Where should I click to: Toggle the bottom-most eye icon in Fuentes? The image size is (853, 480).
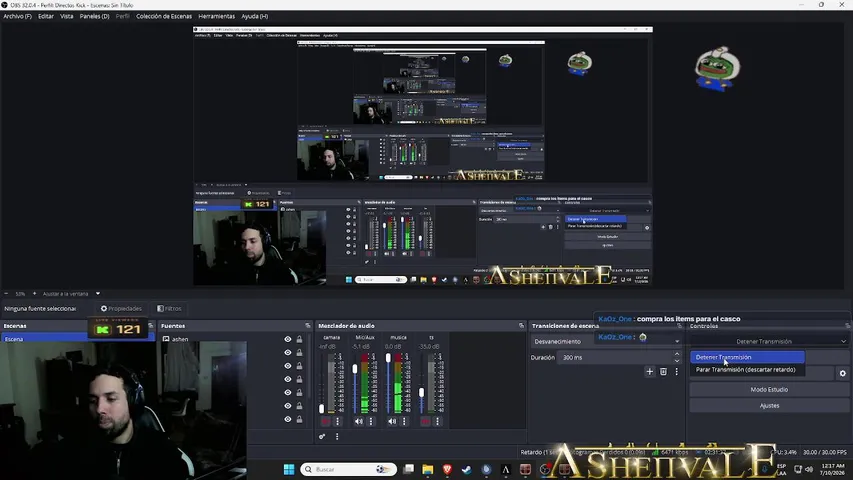tap(288, 419)
